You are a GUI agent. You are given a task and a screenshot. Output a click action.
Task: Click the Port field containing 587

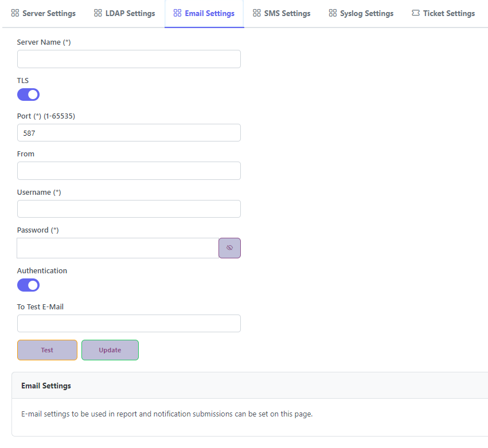128,132
